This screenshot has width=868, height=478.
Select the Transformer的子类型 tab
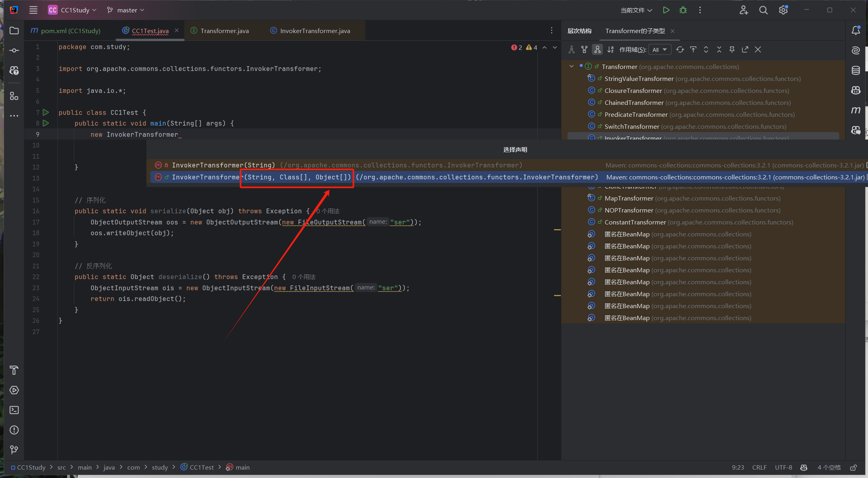pyautogui.click(x=635, y=31)
